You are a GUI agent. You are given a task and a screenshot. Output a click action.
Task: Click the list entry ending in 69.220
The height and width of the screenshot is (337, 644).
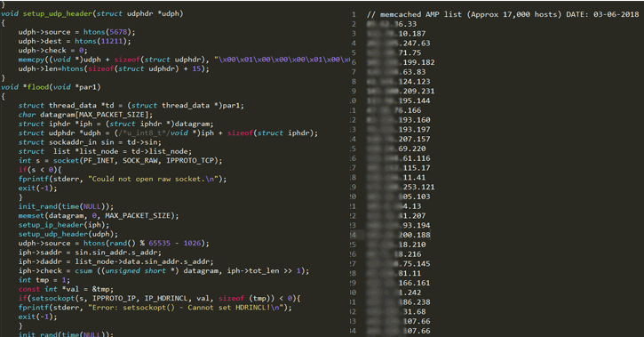(x=396, y=148)
